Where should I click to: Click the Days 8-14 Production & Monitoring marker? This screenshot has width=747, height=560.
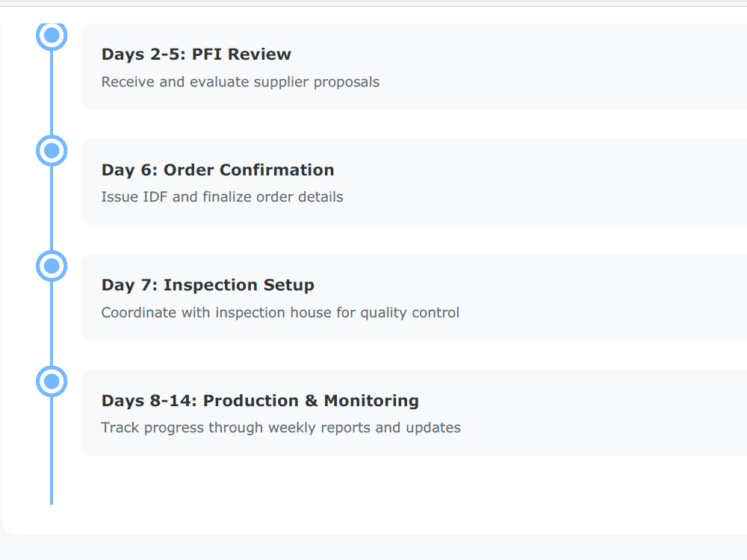point(52,382)
